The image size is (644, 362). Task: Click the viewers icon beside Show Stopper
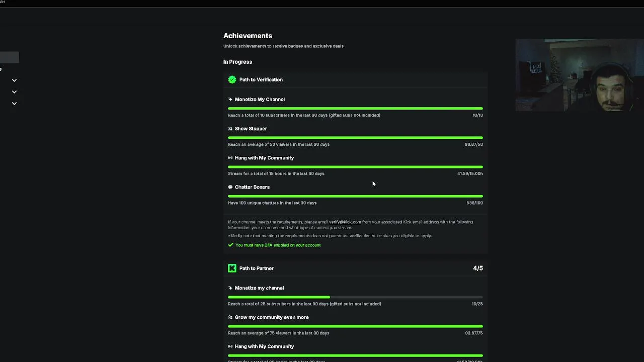pyautogui.click(x=230, y=129)
